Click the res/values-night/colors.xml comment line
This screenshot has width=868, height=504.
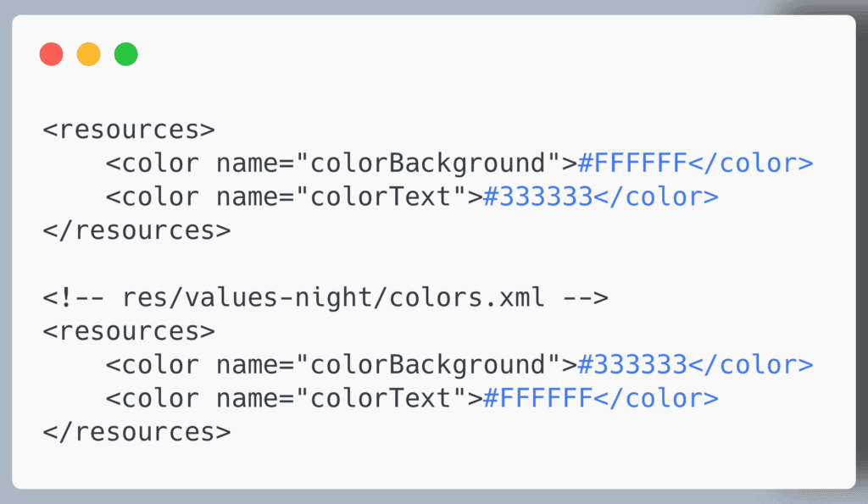(x=325, y=298)
